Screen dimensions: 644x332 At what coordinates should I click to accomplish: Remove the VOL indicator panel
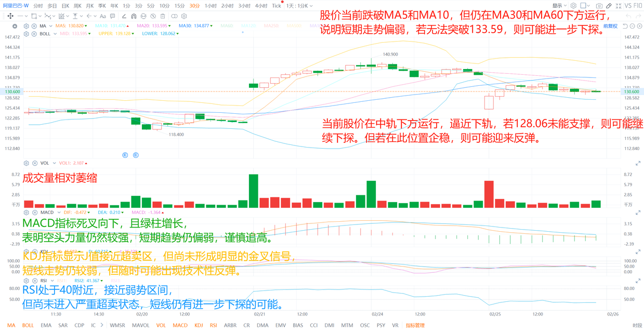34,163
